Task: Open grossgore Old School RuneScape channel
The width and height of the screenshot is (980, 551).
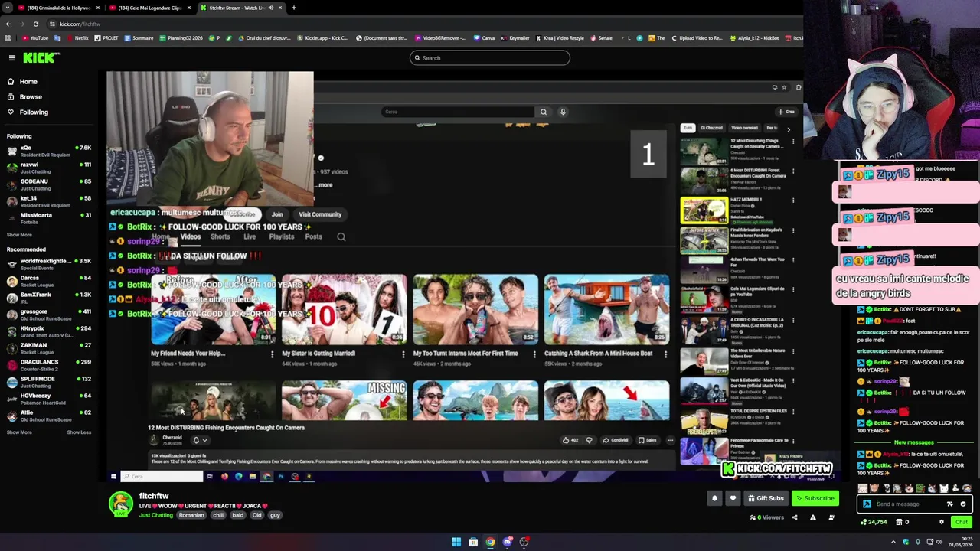Action: click(x=47, y=315)
